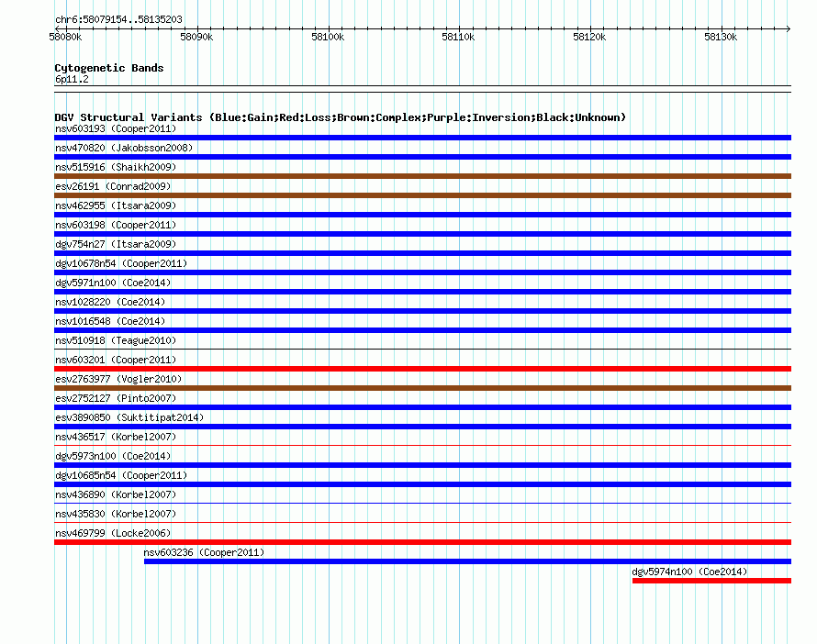The height and width of the screenshot is (644, 817).
Task: Select the blue bar under esv3890850
Action: [x=422, y=427]
